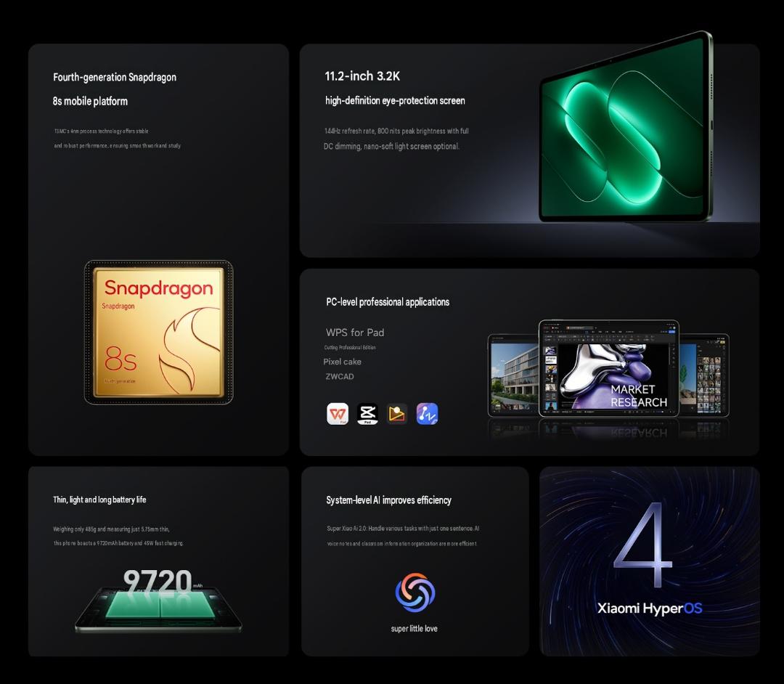This screenshot has height=684, width=784.
Task: Click the 'voice notes and classroom' description line
Action: pos(401,544)
